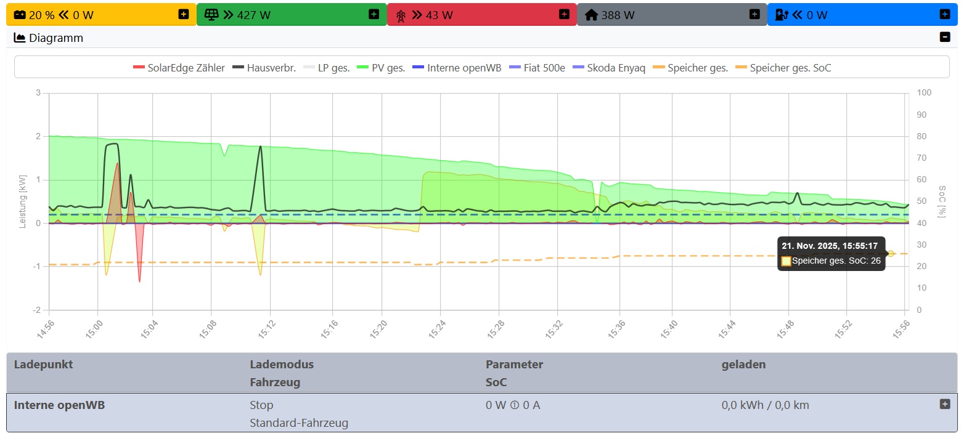
Task: Toggle Hausverbr. series visibility in legend
Action: click(x=264, y=68)
